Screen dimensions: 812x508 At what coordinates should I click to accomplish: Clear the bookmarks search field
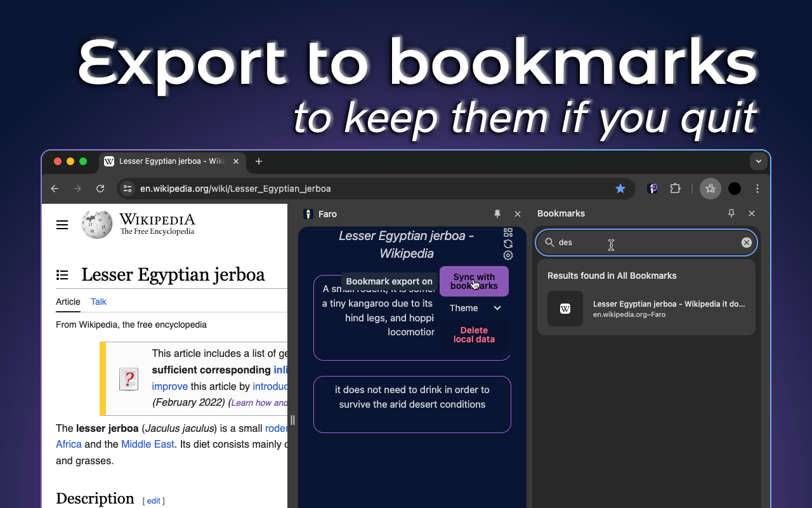(x=746, y=243)
